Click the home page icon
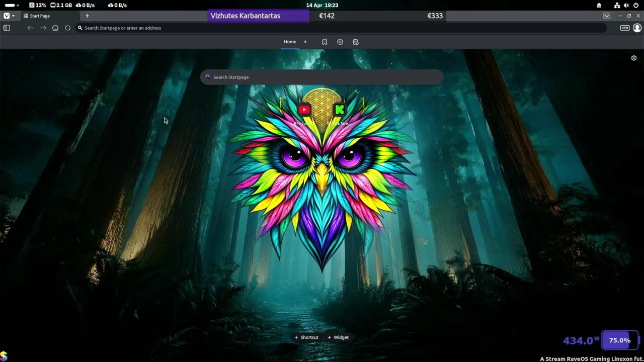The image size is (644, 362). [x=55, y=28]
